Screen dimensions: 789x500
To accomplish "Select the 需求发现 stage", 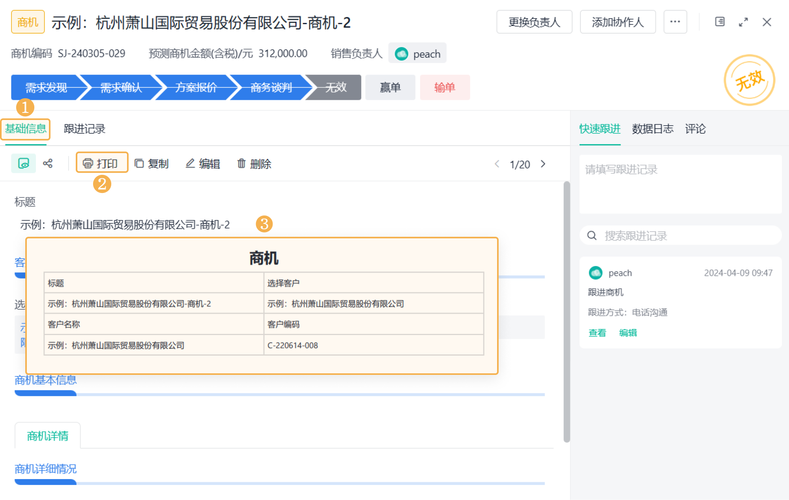I will pos(46,88).
